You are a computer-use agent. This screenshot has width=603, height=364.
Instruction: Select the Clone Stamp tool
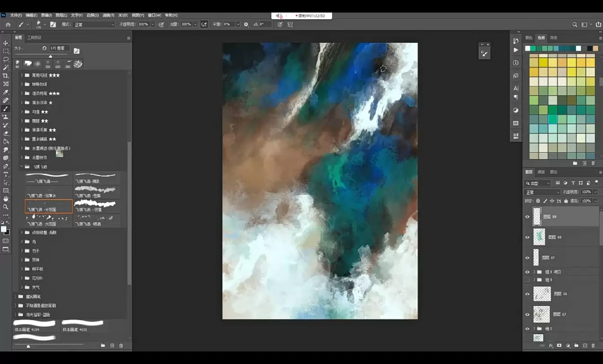tap(6, 117)
